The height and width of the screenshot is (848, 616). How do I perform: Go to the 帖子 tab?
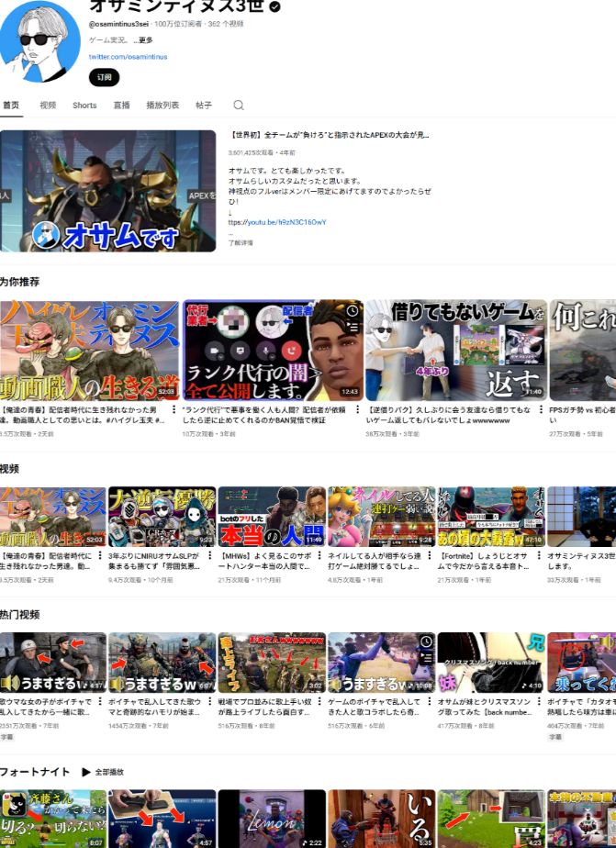tap(204, 105)
